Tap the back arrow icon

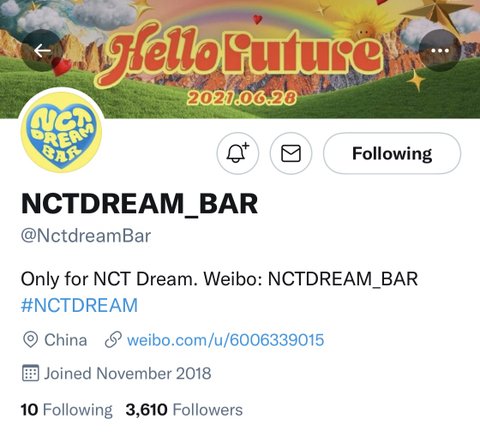tap(42, 51)
